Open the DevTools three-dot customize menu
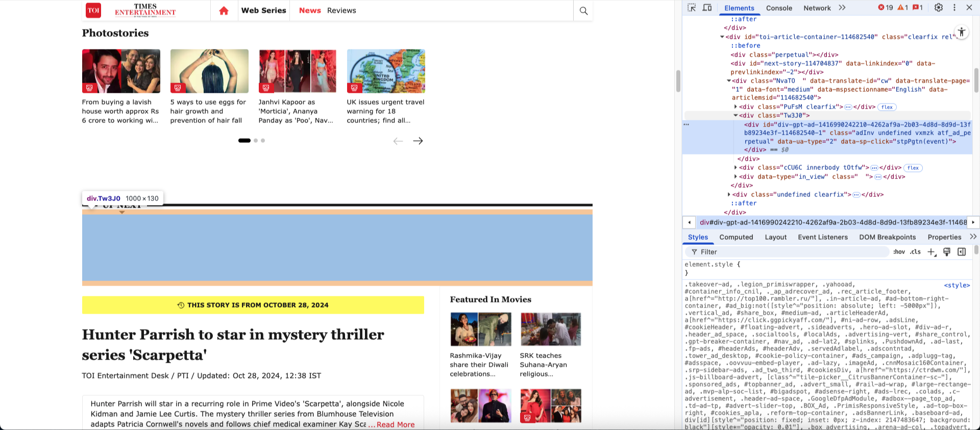Image resolution: width=980 pixels, height=430 pixels. pyautogui.click(x=954, y=8)
